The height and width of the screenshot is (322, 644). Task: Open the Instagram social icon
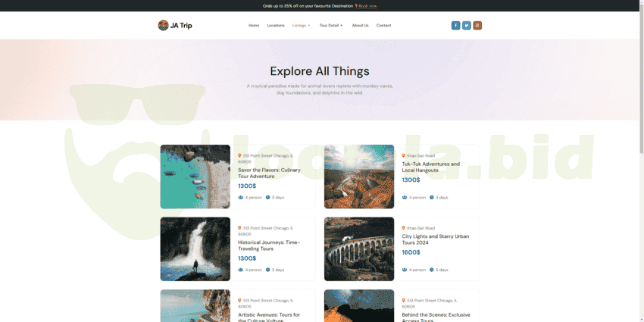pyautogui.click(x=477, y=26)
